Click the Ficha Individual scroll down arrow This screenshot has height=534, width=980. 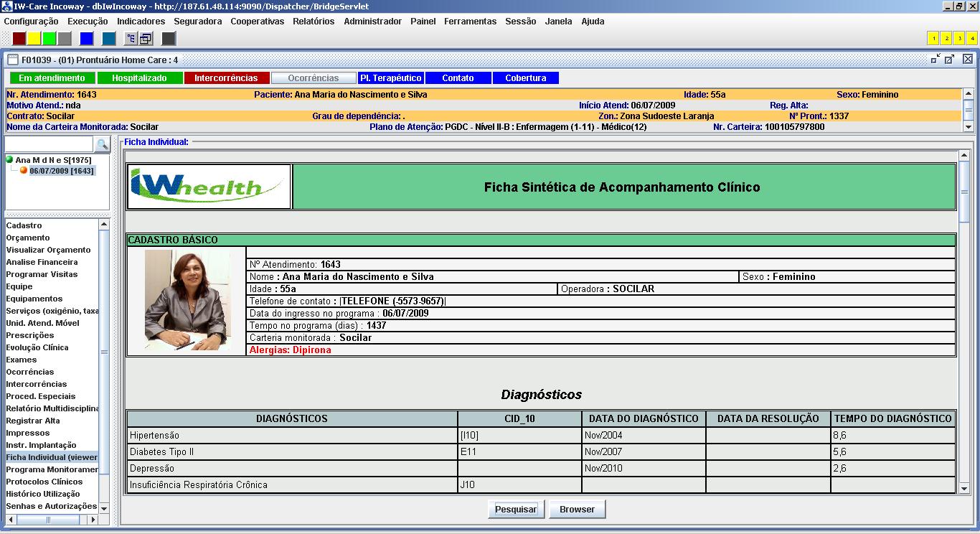(964, 488)
